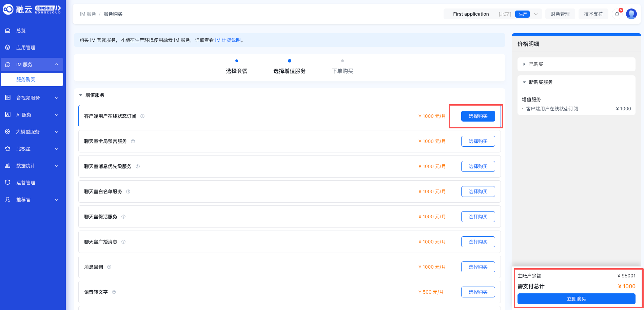Click the 北极星 star icon

coord(8,149)
